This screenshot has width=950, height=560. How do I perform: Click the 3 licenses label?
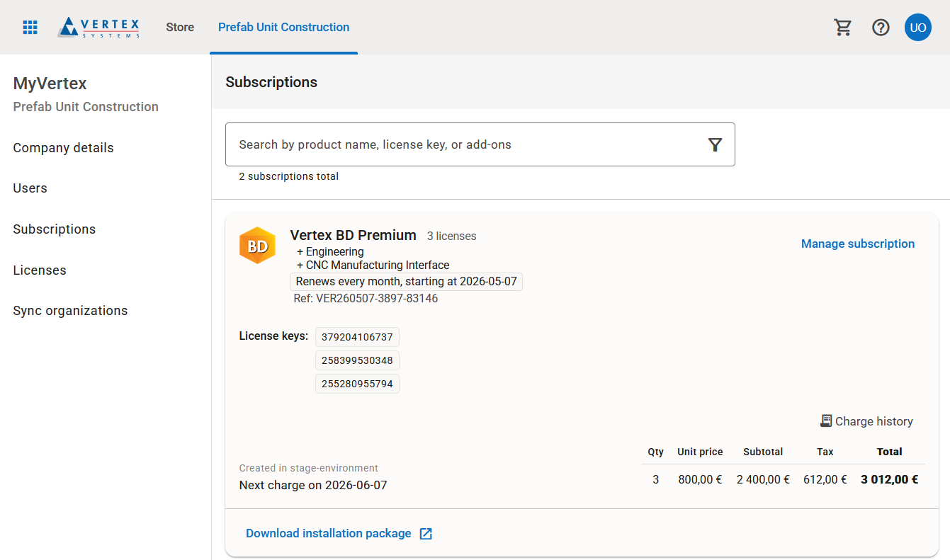tap(452, 236)
